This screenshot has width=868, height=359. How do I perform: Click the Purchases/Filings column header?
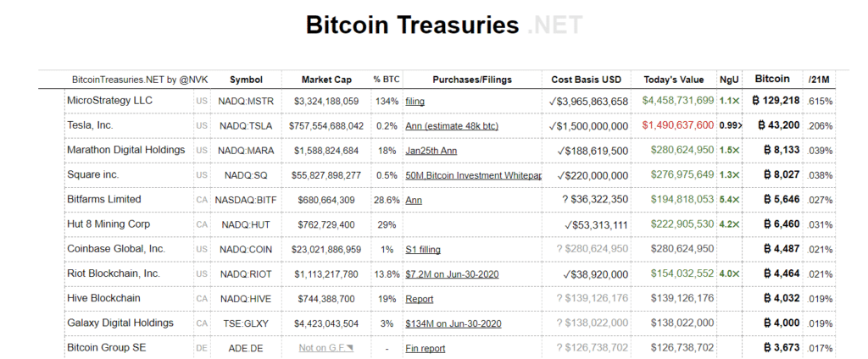[x=472, y=80]
